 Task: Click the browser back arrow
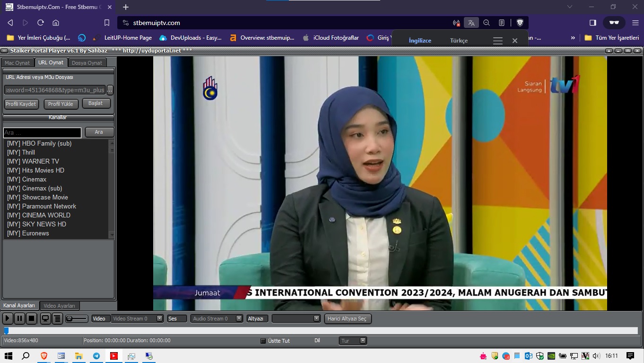coord(10,23)
